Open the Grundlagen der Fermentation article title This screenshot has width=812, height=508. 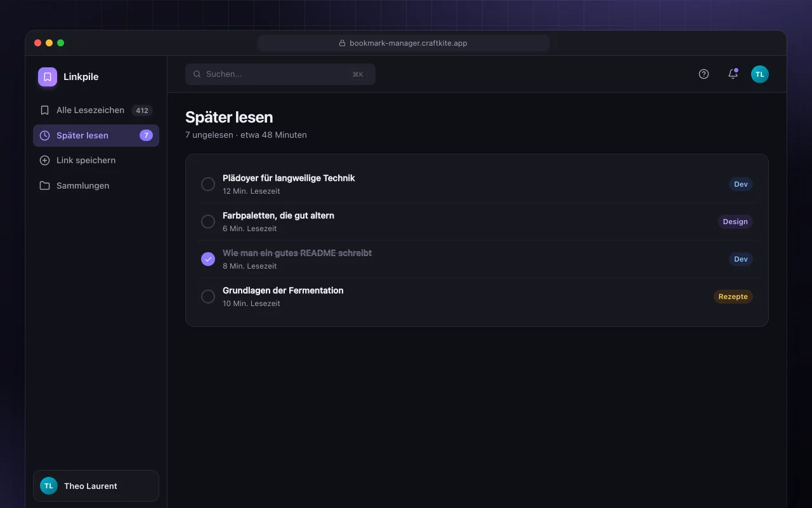click(x=283, y=290)
